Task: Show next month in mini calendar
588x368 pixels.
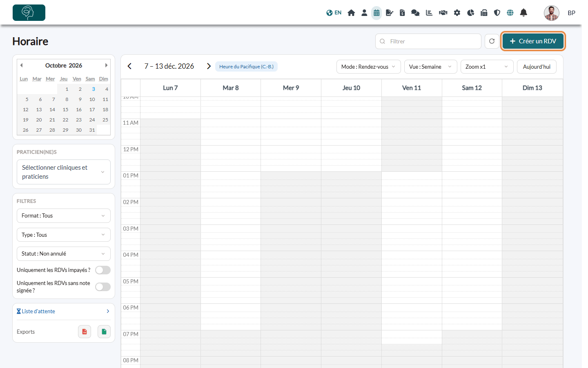Action: coord(106,65)
